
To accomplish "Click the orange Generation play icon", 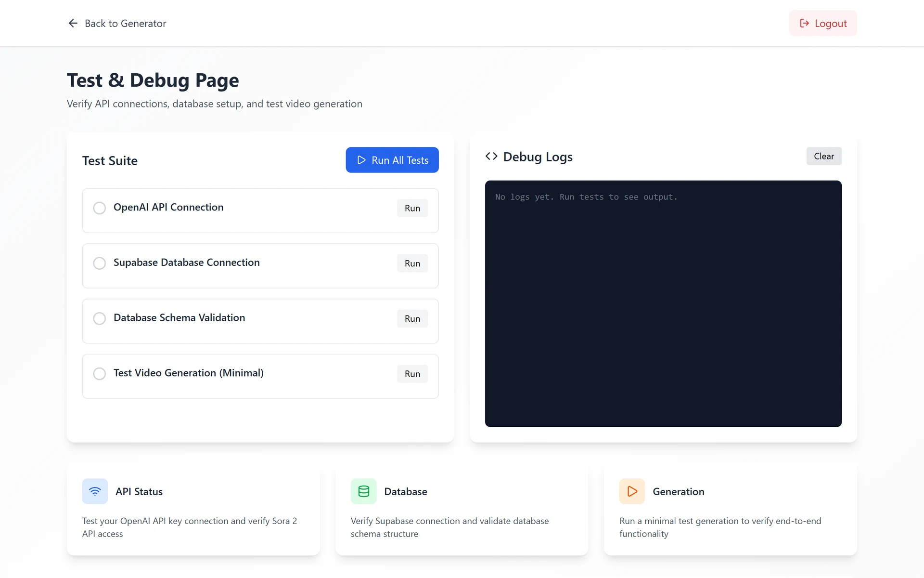I will (632, 491).
